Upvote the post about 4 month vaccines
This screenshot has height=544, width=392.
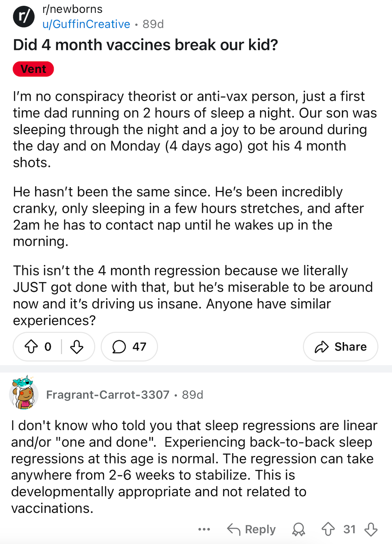31,347
